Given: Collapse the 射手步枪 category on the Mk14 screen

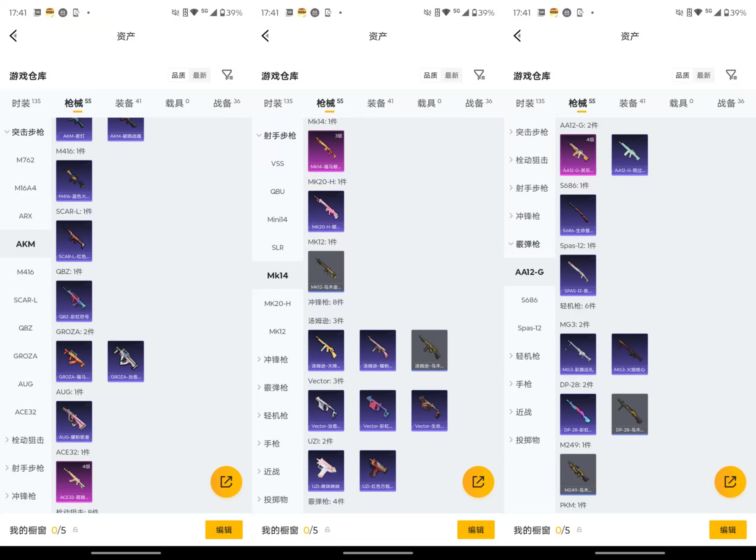Looking at the screenshot, I should click(277, 136).
